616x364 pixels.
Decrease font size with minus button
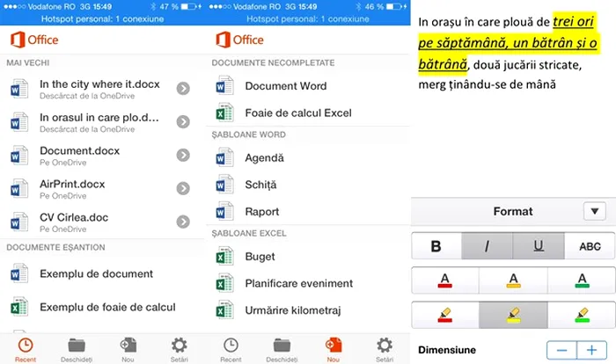(561, 350)
